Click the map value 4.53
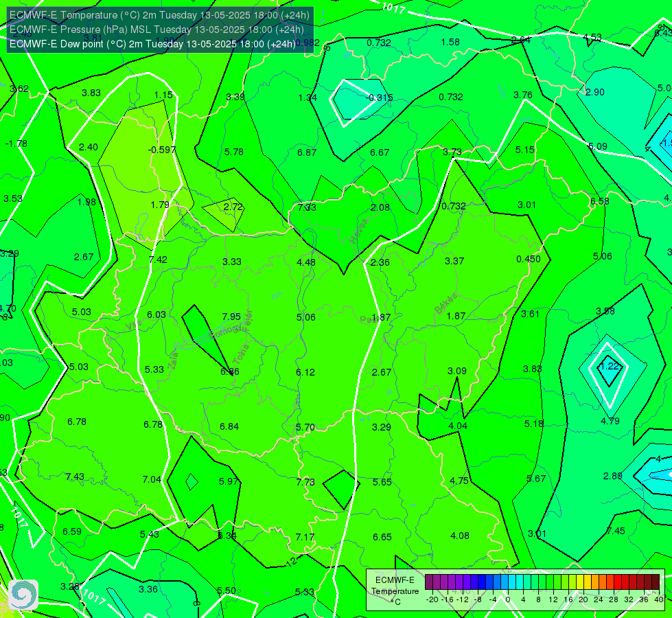This screenshot has height=618, width=672. click(592, 37)
